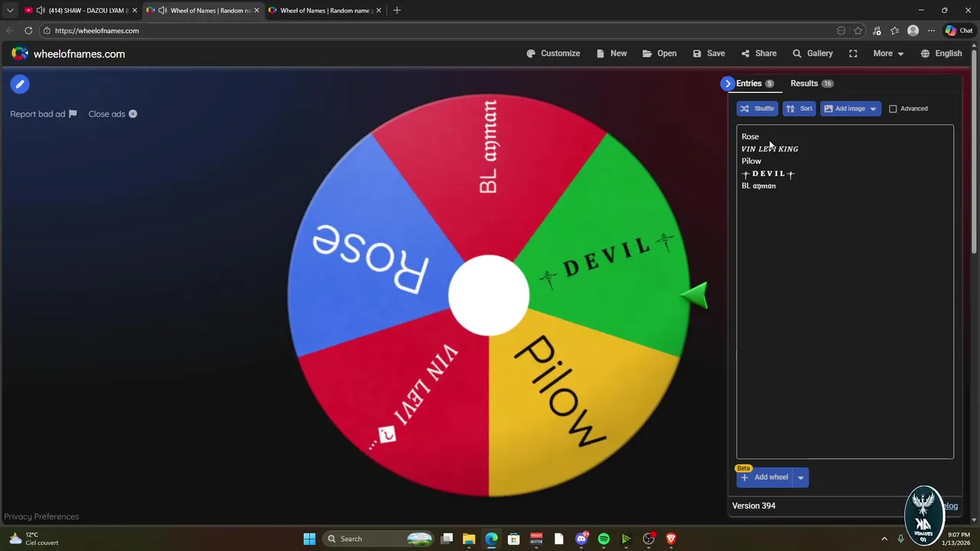The height and width of the screenshot is (551, 980).
Task: Click the taskbar Search box
Action: point(379,539)
